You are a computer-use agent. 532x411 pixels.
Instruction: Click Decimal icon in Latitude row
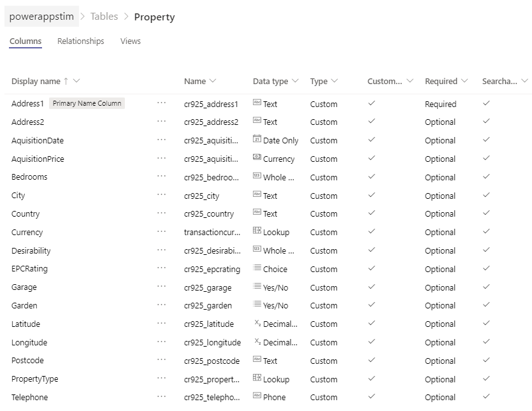[257, 323]
